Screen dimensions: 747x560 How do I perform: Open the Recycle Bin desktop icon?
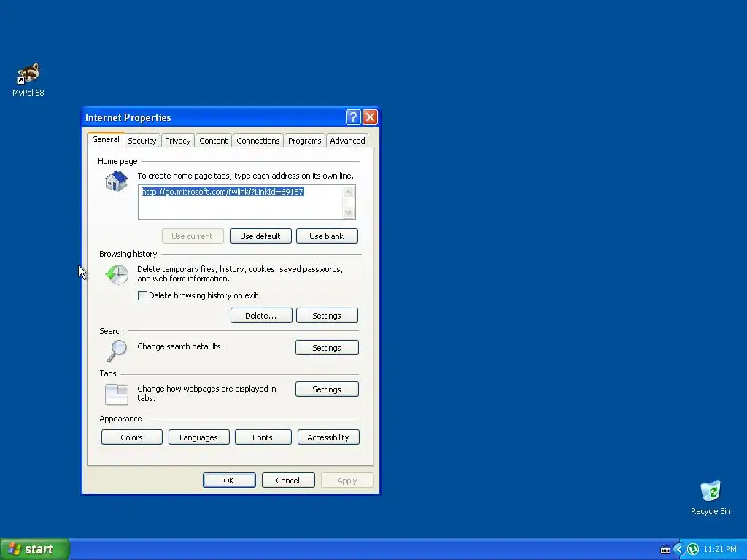[x=711, y=497]
